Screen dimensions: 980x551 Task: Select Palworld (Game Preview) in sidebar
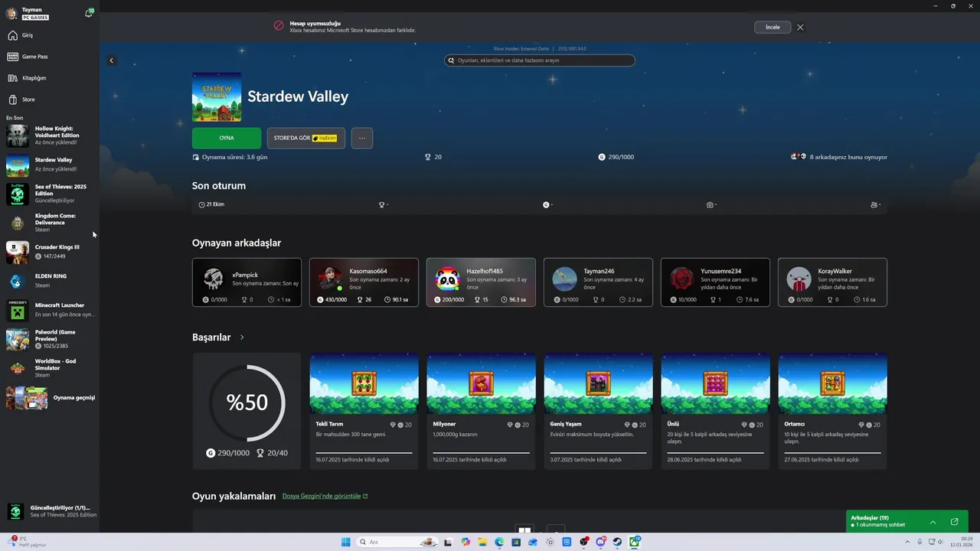pos(50,339)
